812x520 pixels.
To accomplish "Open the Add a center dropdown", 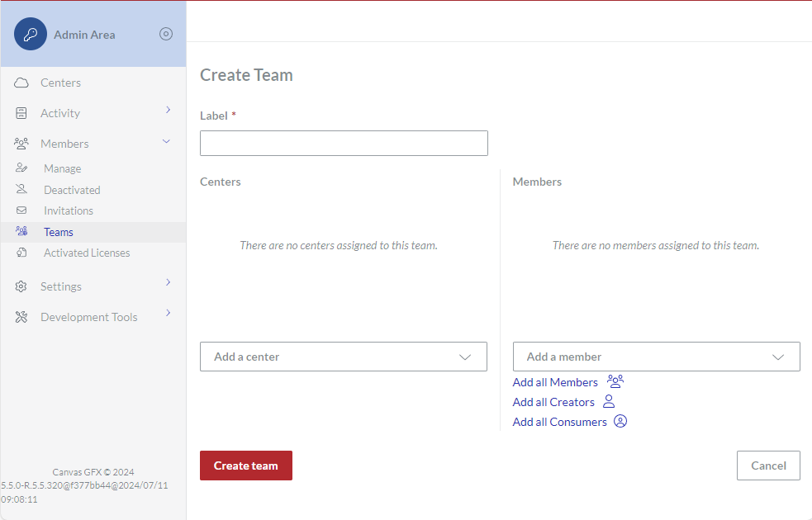I will tap(344, 357).
